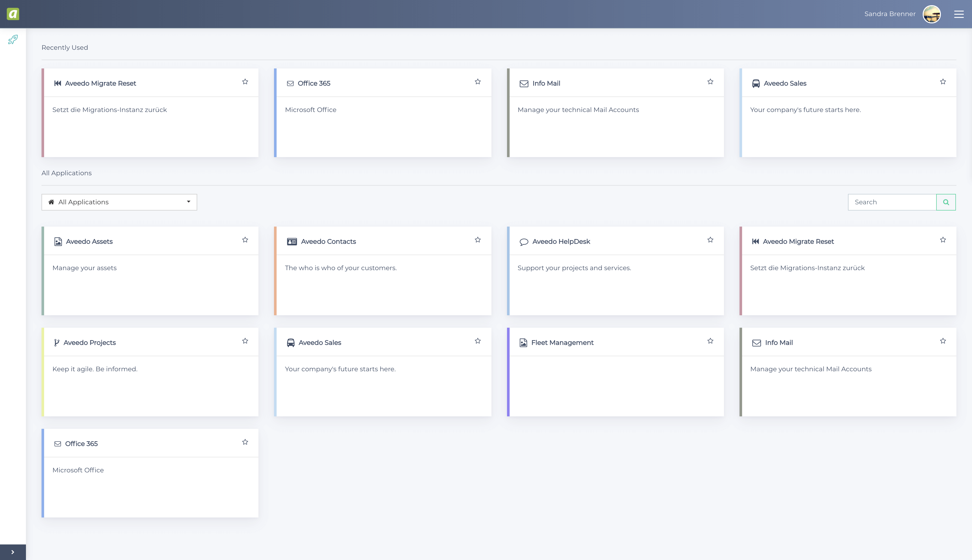Image resolution: width=972 pixels, height=560 pixels.
Task: Click the 'Recently Used' section heading
Action: click(x=65, y=48)
